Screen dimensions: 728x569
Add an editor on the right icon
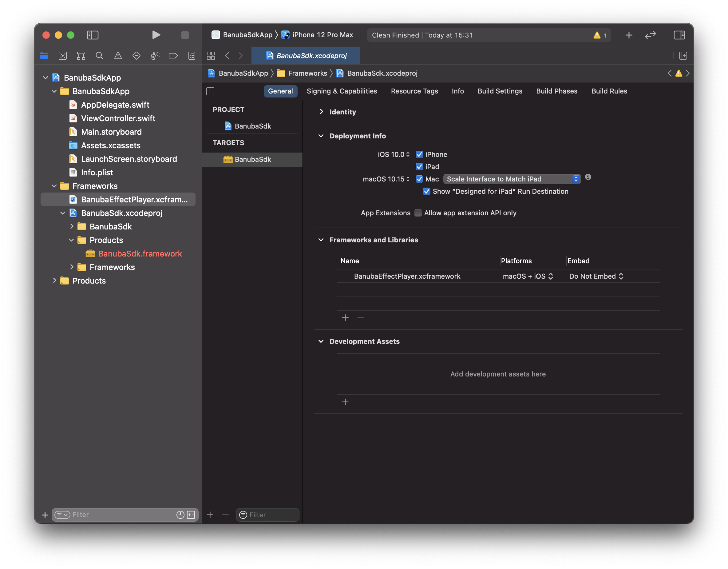[683, 56]
